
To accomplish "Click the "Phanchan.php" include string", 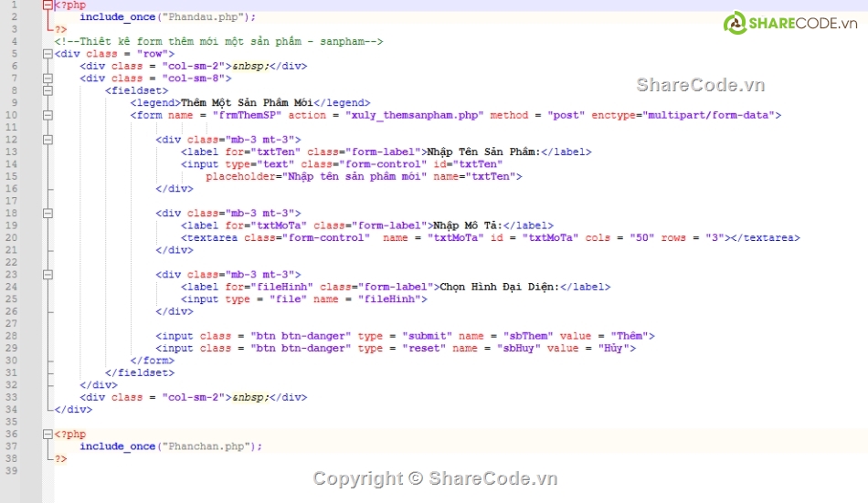I will (x=207, y=445).
